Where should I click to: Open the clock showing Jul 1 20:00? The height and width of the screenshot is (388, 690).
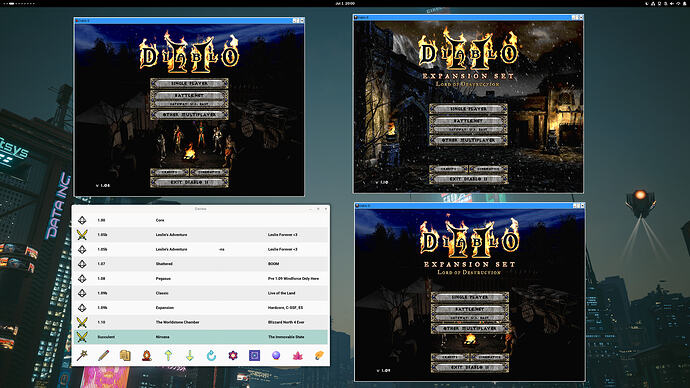pyautogui.click(x=345, y=3)
